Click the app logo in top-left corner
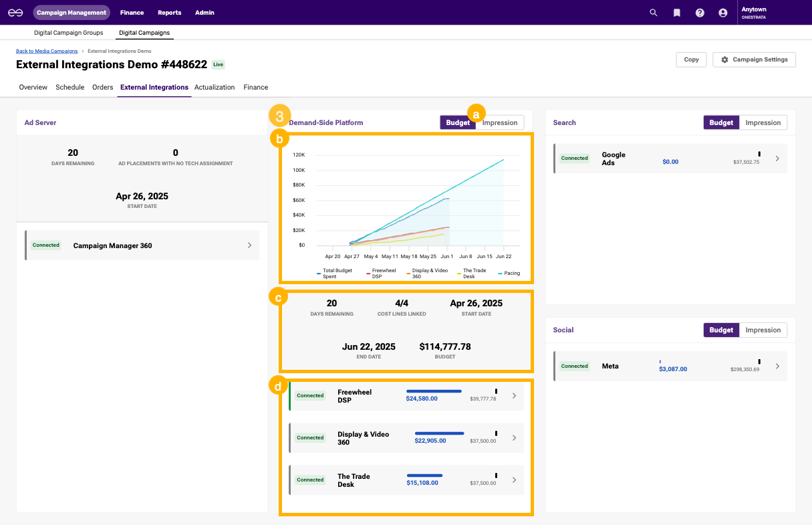Viewport: 812px width, 525px height. coord(15,13)
